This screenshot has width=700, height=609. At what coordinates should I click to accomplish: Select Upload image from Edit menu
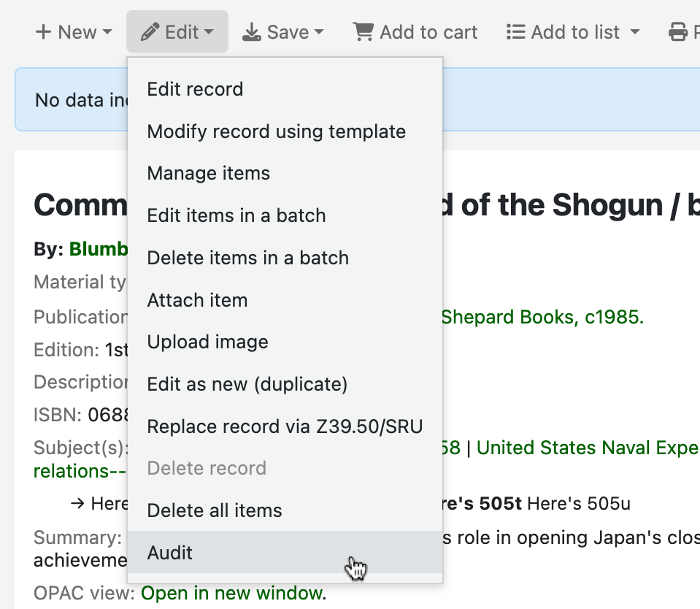pyautogui.click(x=207, y=342)
